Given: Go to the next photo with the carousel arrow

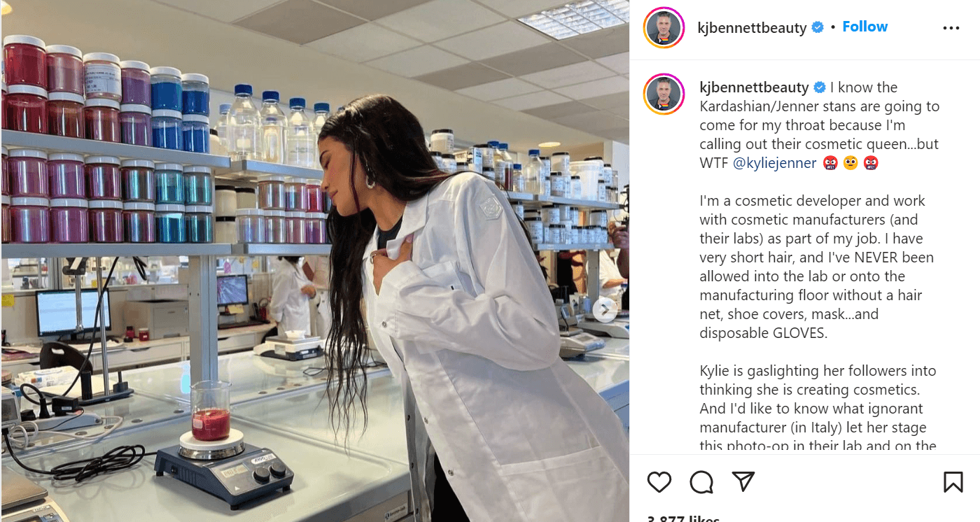Looking at the screenshot, I should [605, 309].
